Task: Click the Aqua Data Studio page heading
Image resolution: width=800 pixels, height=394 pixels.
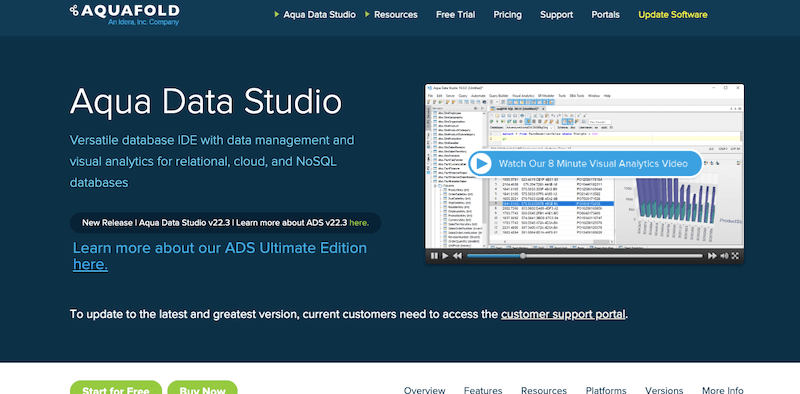Action: 206,101
